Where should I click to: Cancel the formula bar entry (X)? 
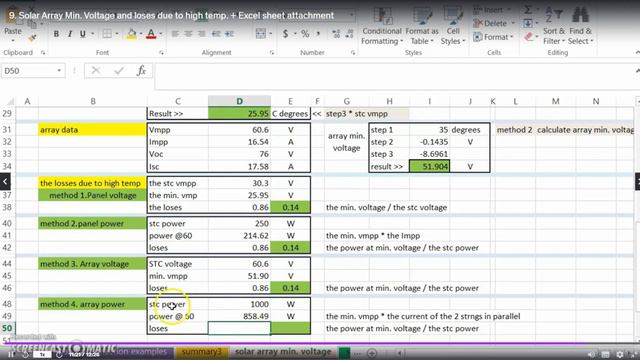tap(96, 71)
